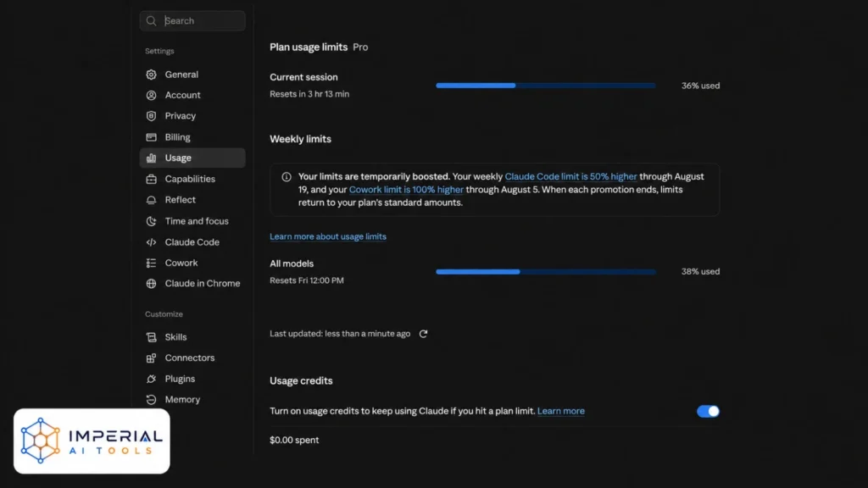Click the Skills icon

click(x=151, y=337)
